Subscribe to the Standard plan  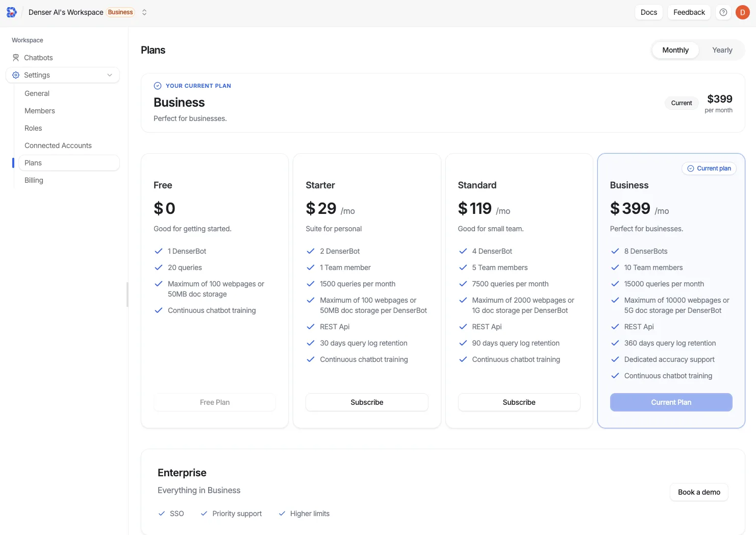click(x=519, y=402)
